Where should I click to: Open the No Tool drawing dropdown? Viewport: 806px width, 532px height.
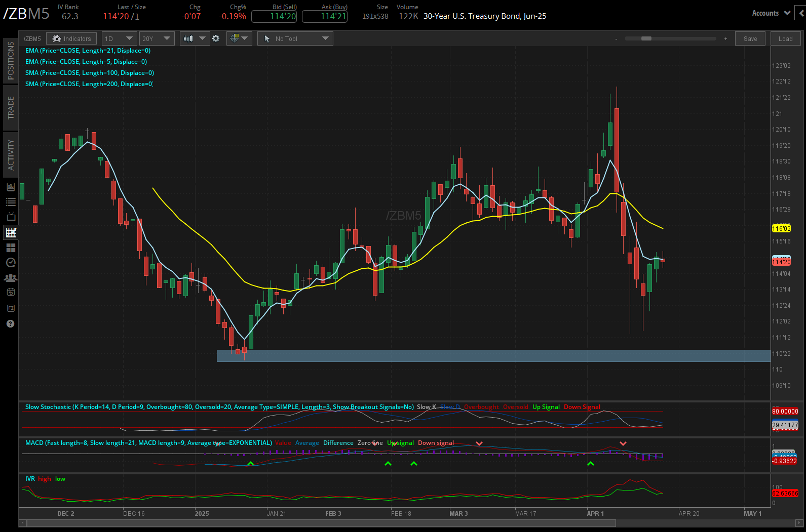(x=296, y=38)
